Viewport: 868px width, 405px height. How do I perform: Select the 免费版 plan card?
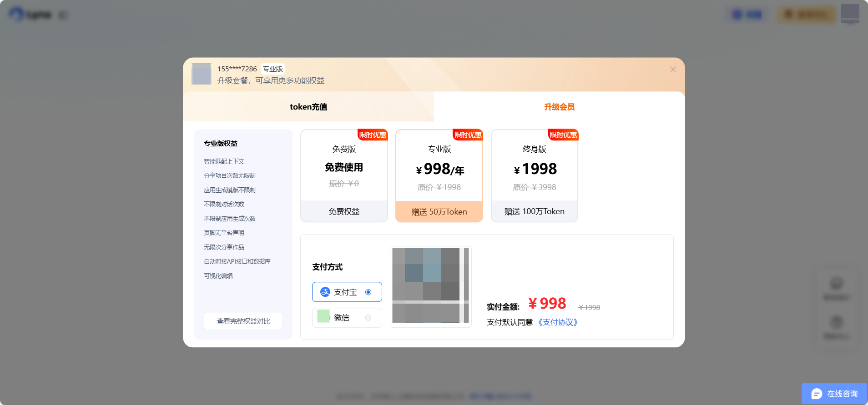[344, 176]
